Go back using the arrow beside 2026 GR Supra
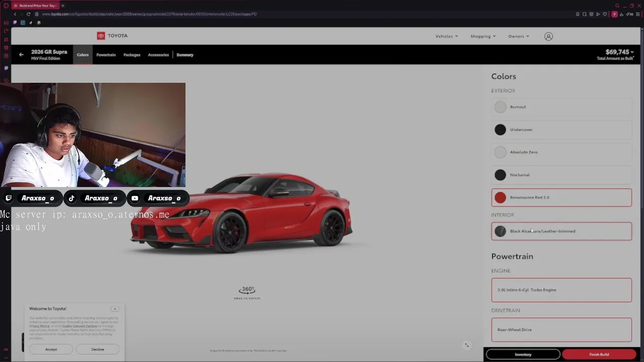 pyautogui.click(x=21, y=54)
